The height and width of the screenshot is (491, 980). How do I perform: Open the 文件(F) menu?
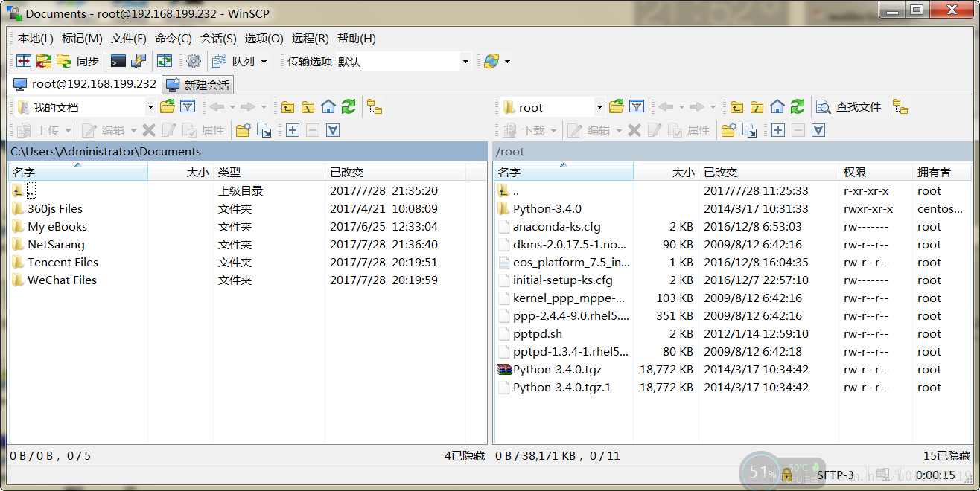coord(129,38)
